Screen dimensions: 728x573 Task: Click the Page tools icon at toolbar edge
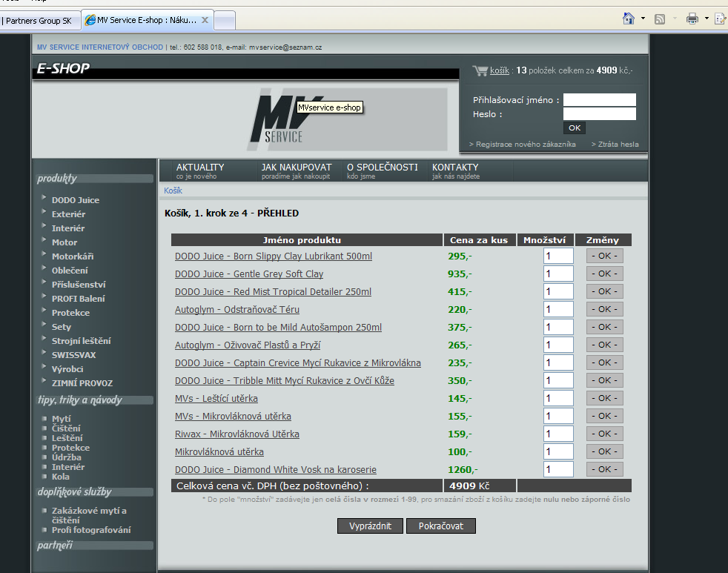coord(719,19)
